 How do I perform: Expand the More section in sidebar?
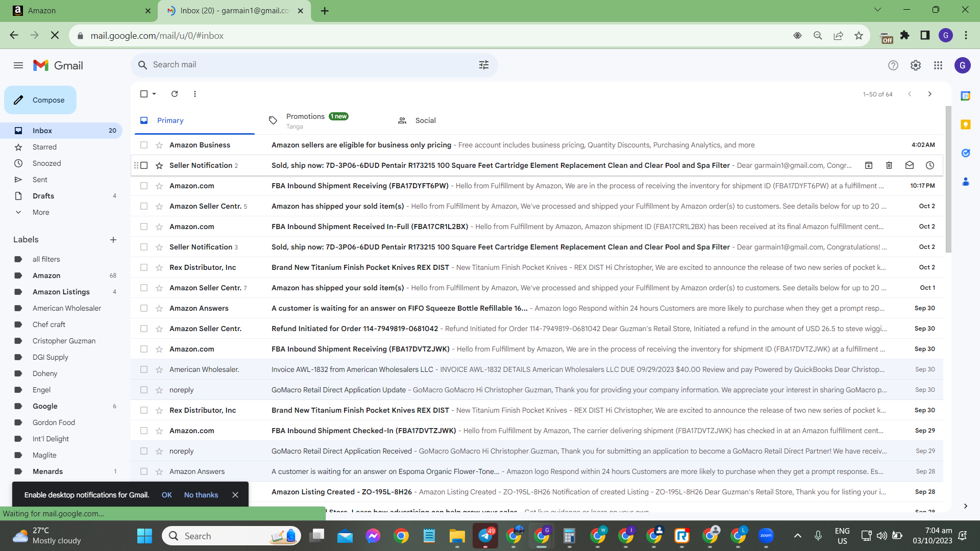[x=41, y=212]
